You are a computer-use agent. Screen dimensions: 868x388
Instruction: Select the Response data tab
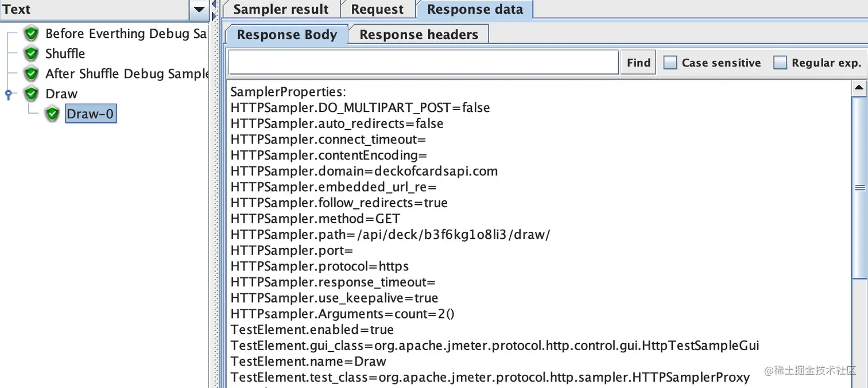[475, 9]
